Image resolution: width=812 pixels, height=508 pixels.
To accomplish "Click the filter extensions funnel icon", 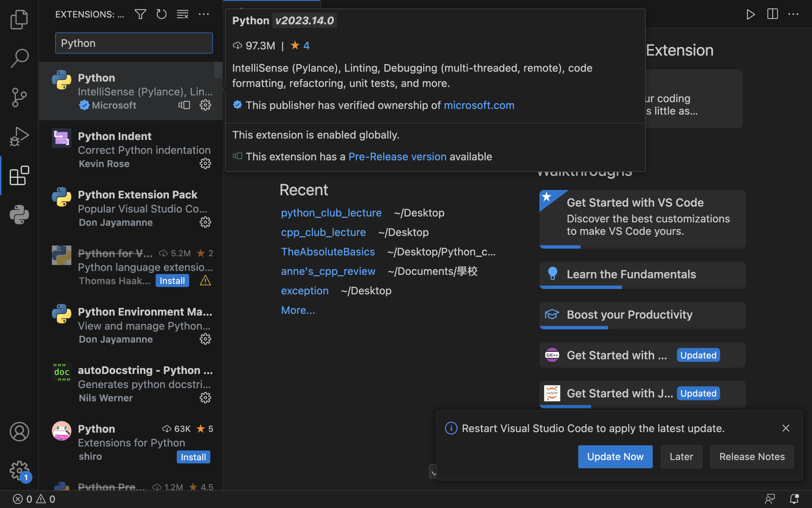I will (x=140, y=14).
